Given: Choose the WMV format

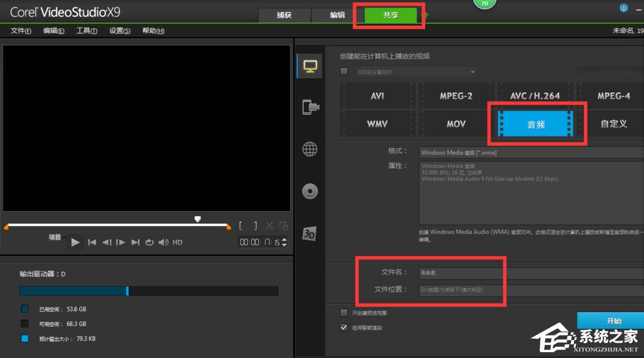Looking at the screenshot, I should coord(377,124).
